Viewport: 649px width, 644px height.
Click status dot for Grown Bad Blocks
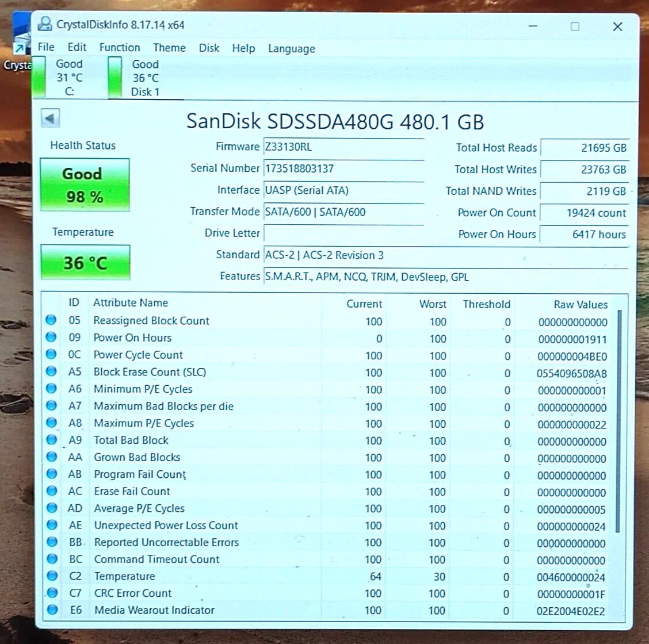point(52,456)
